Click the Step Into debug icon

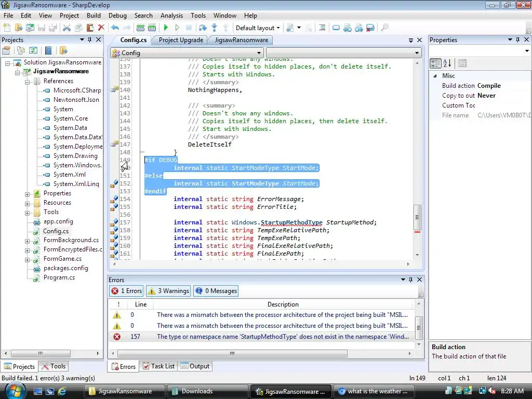click(214, 28)
